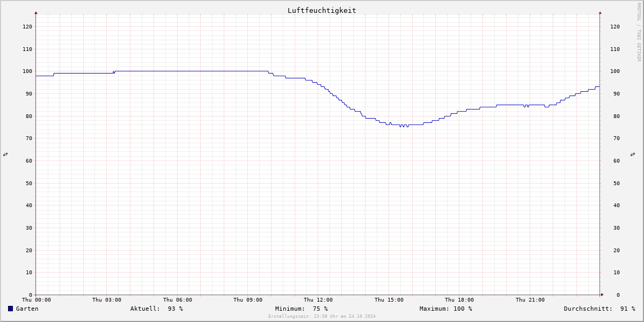Click the left axis percent unit symbol
This screenshot has height=322, width=644.
point(5,155)
